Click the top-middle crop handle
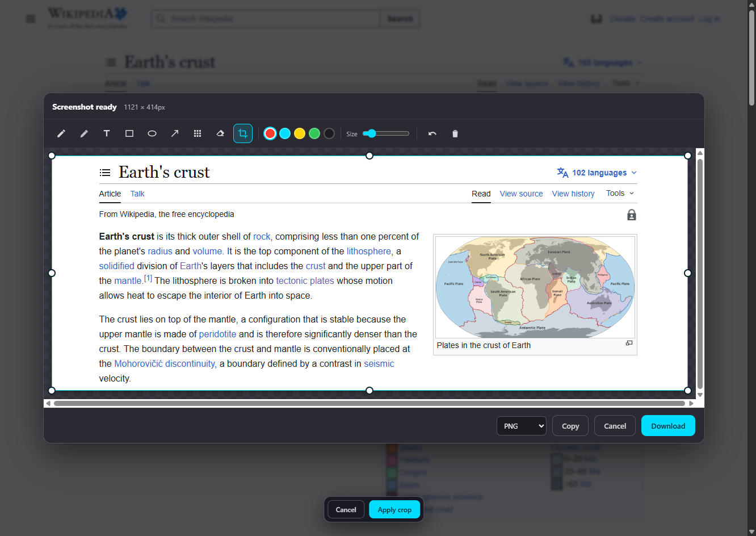The height and width of the screenshot is (536, 756). tap(369, 156)
